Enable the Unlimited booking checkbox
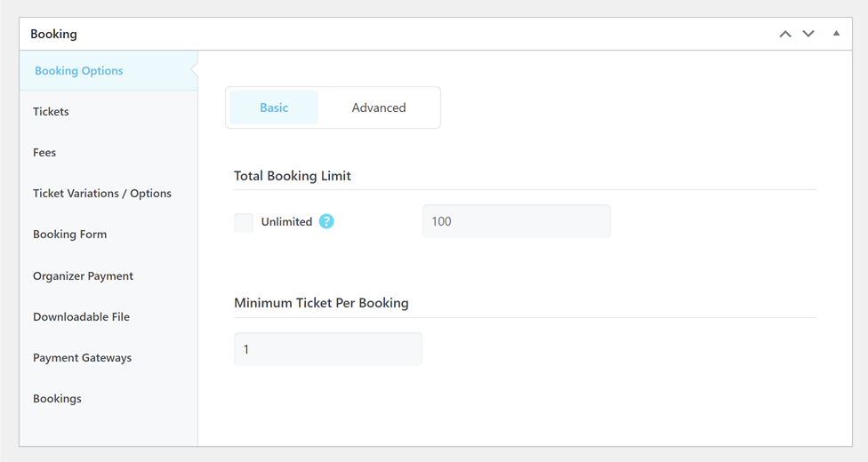 click(244, 222)
